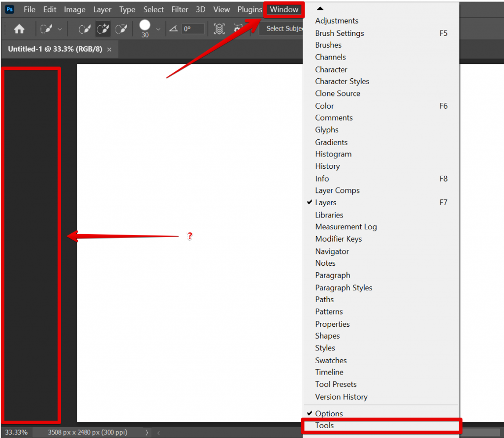Viewport: 504px width, 438px height.
Task: Click the 33.33% zoom level field
Action: [16, 432]
